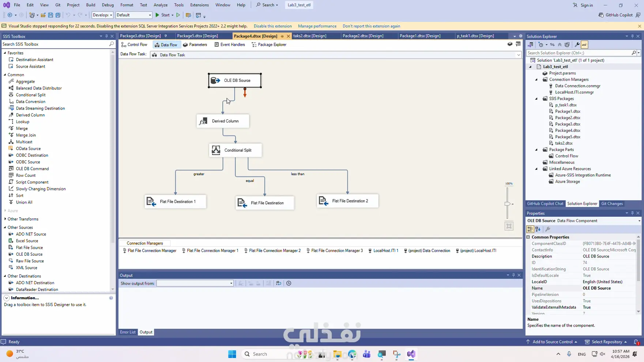This screenshot has height=362, width=644.
Task: Switch to the Control Flow tab
Action: pos(134,45)
